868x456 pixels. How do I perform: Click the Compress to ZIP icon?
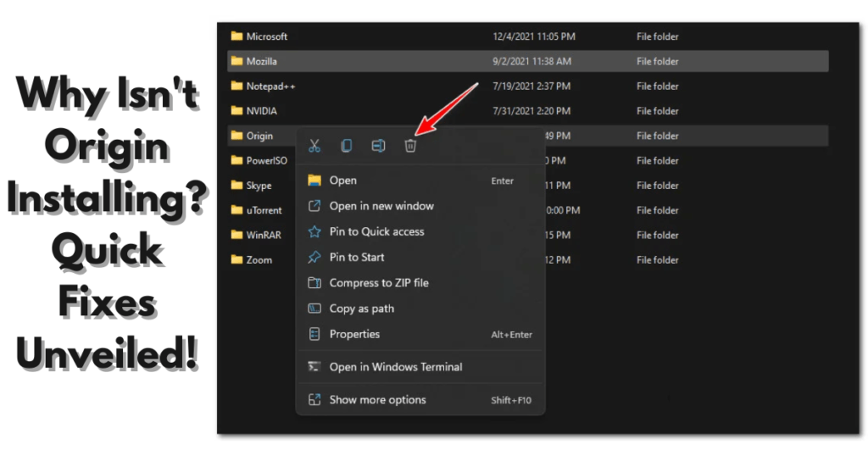coord(314,283)
